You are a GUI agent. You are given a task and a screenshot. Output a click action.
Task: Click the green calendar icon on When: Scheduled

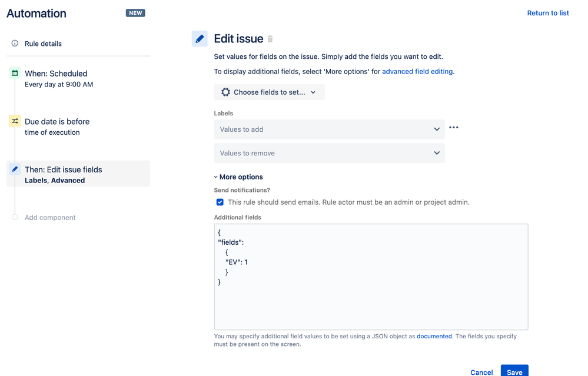point(15,74)
